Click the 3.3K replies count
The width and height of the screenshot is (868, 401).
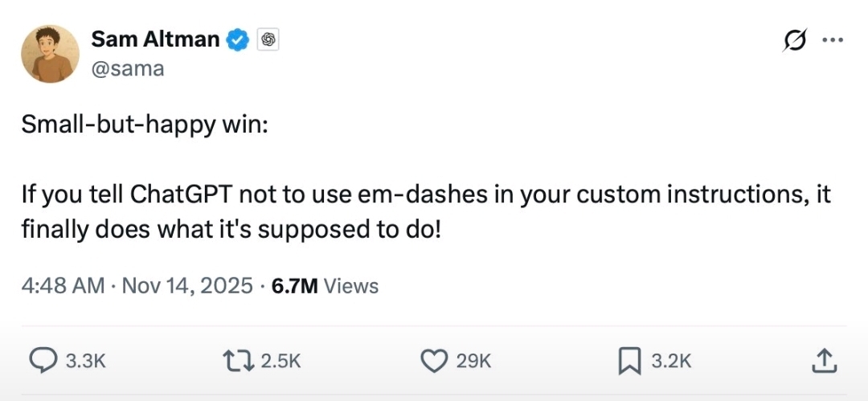85,362
